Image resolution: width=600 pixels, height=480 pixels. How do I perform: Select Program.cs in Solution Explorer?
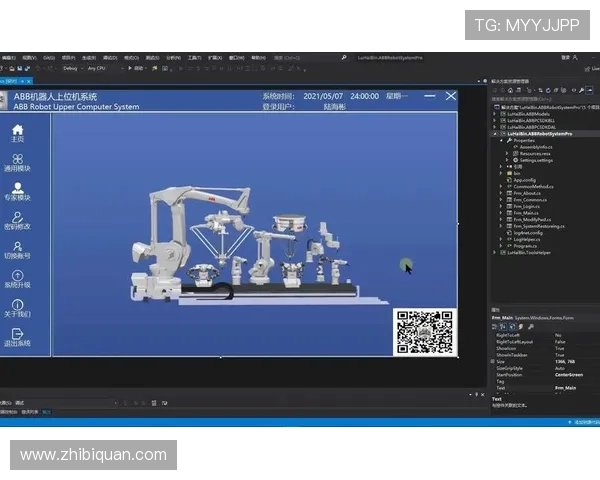(x=525, y=246)
